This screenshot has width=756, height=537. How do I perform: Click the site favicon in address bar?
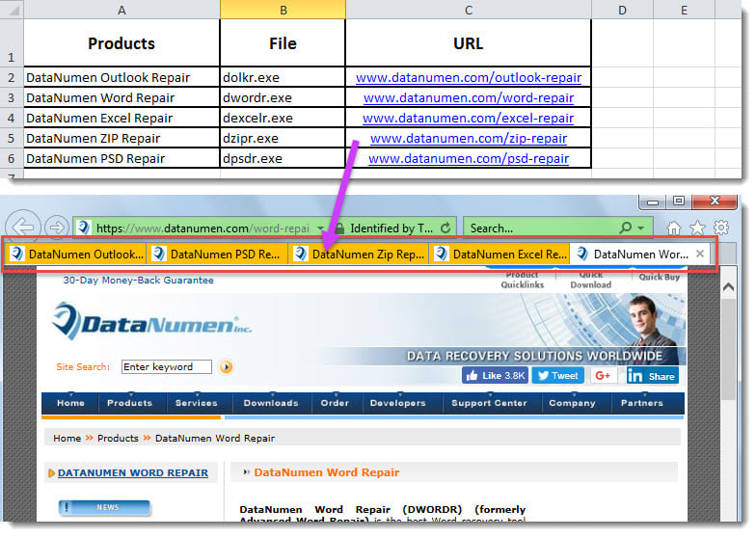[x=85, y=228]
